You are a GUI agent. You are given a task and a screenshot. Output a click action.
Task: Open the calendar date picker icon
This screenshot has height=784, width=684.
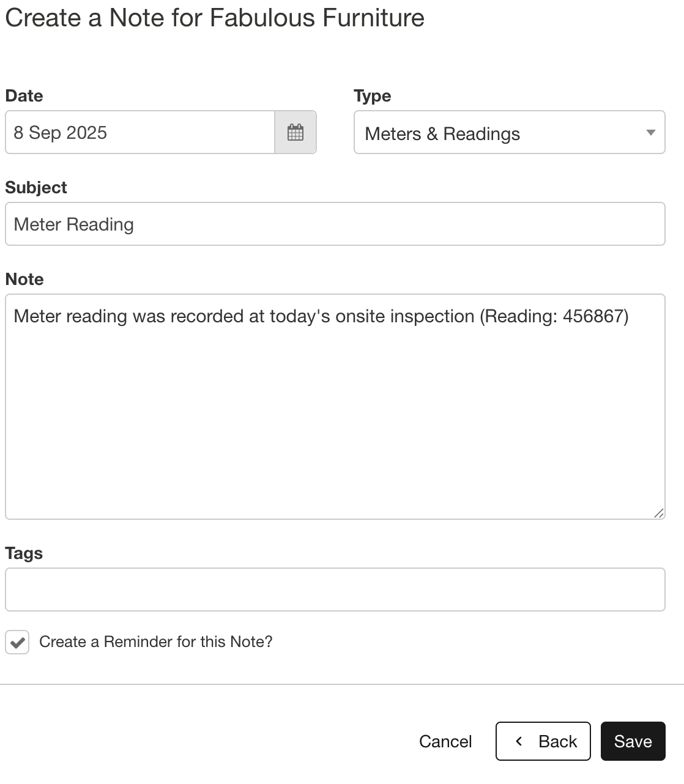tap(296, 132)
